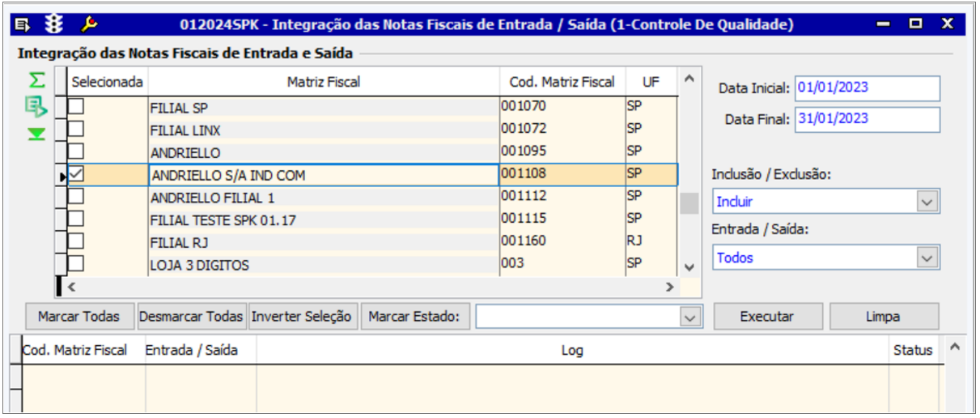The image size is (980, 418).
Task: Open the Marcar Estado dropdown list
Action: [x=689, y=318]
